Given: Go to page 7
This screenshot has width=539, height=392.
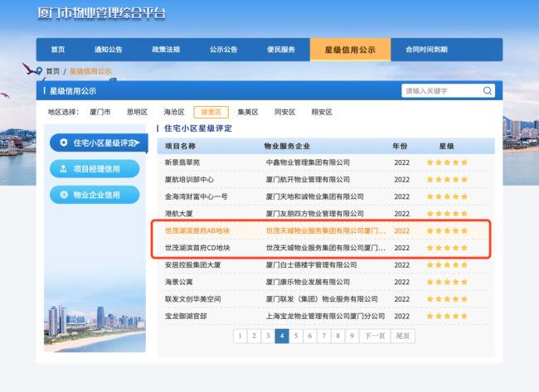Looking at the screenshot, I should [x=323, y=336].
